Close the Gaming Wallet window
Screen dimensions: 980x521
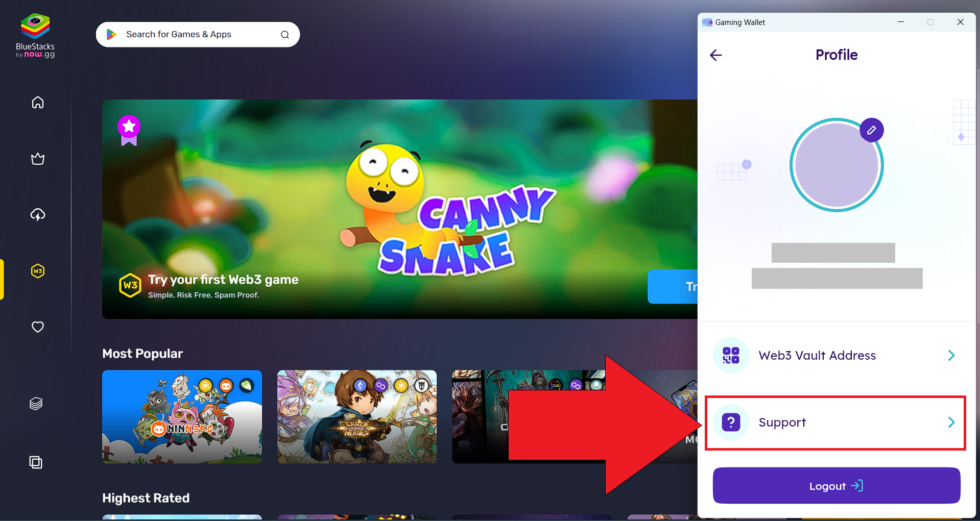[961, 22]
